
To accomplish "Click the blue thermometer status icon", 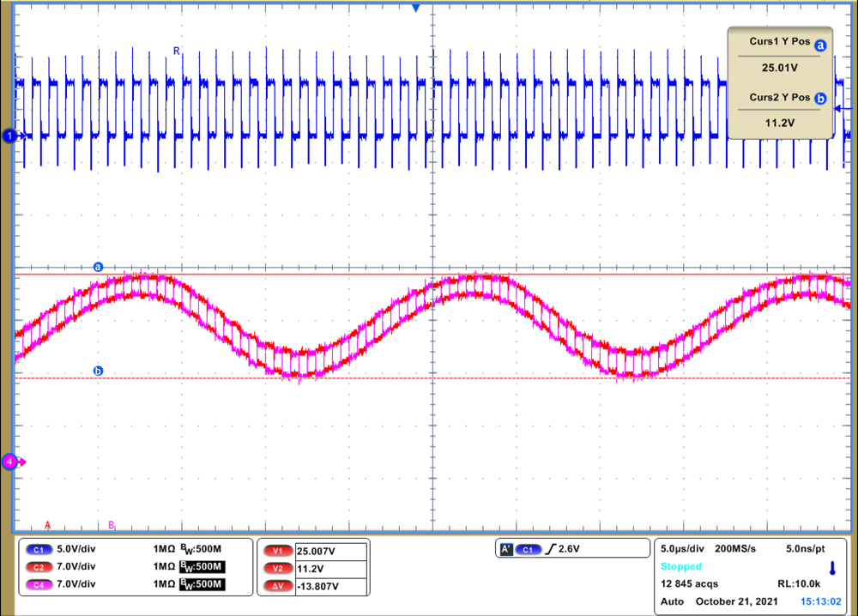I will pos(831,568).
